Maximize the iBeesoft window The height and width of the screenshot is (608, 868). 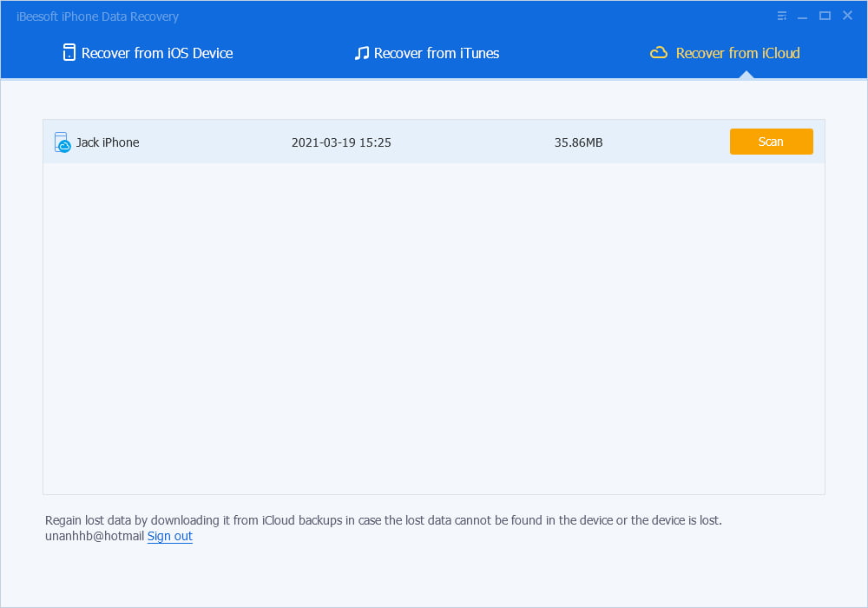point(825,16)
